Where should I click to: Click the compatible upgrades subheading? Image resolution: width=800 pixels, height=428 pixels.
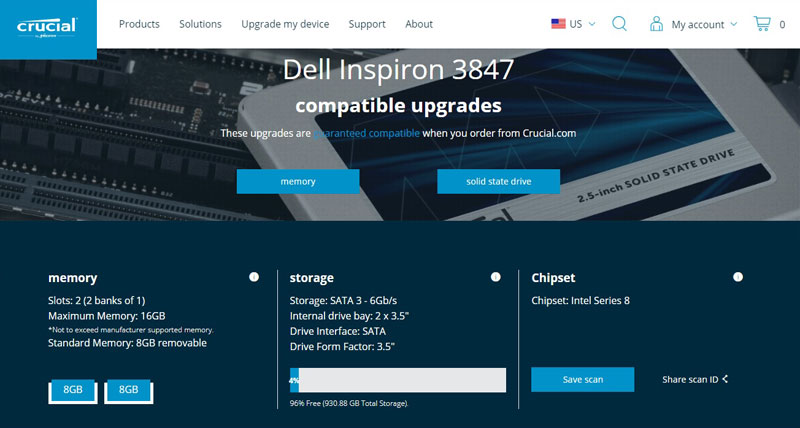coord(398,106)
